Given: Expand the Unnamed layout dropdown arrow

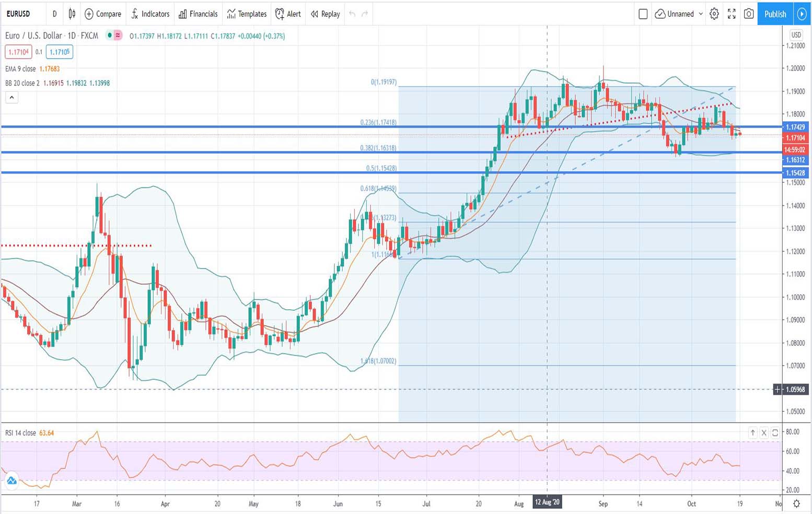Looking at the screenshot, I should pos(701,14).
